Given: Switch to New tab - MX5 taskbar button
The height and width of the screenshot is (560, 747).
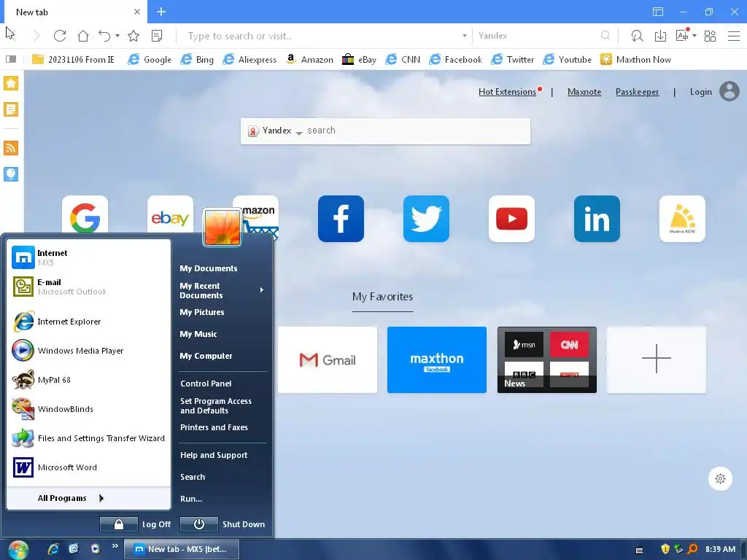Looking at the screenshot, I should pyautogui.click(x=182, y=549).
